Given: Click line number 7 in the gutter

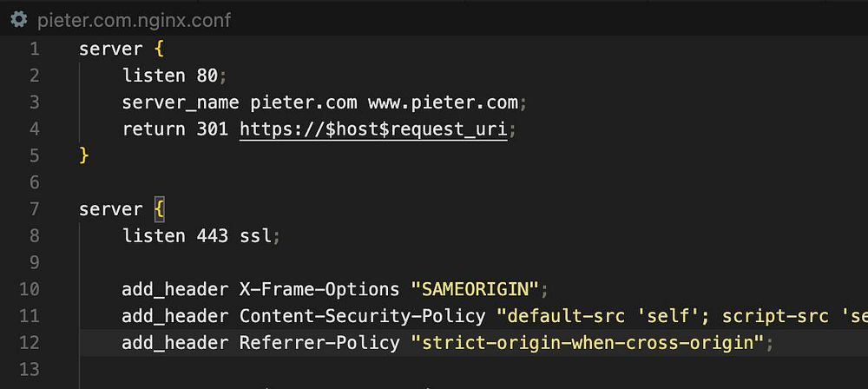Looking at the screenshot, I should [x=35, y=209].
